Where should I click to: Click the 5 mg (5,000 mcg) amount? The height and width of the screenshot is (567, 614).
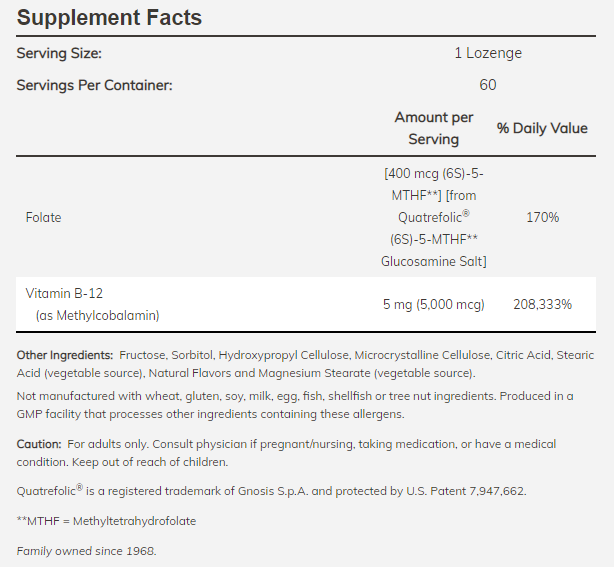(x=433, y=304)
